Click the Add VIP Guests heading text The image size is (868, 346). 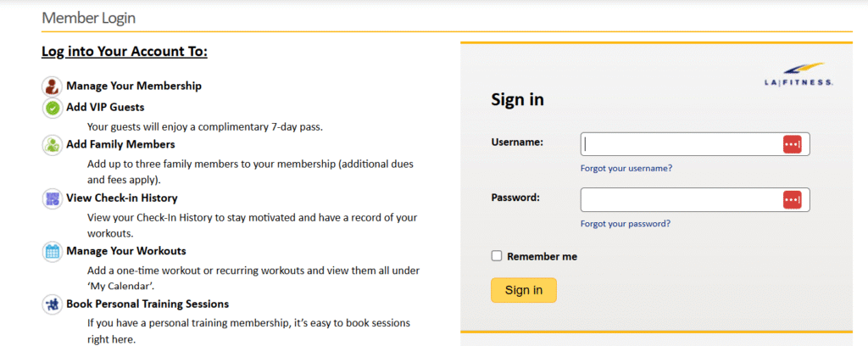coord(105,108)
